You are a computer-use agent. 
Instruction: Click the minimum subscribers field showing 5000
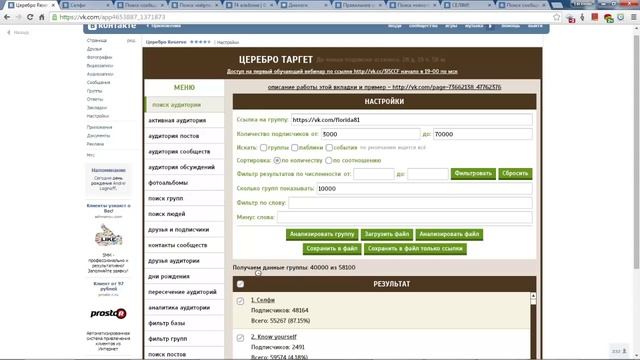tap(370, 134)
